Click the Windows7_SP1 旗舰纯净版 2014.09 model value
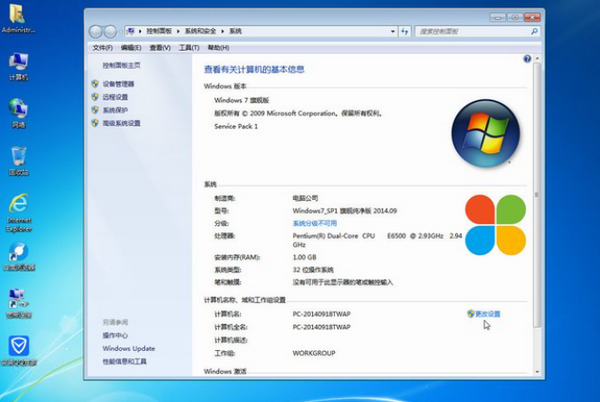Viewport: 600px width, 402px height. 344,211
